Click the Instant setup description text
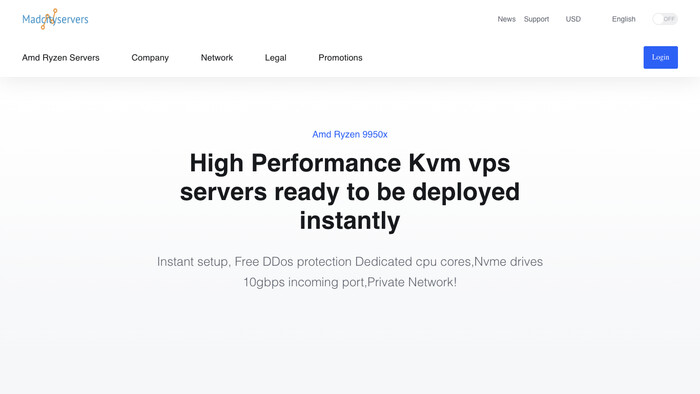700x394 pixels. (x=350, y=272)
